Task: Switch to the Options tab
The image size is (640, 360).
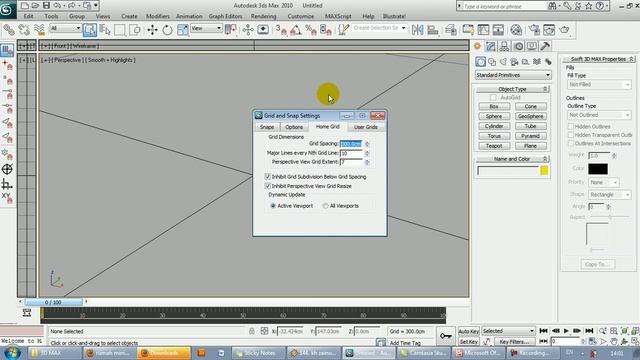Action: (x=294, y=127)
